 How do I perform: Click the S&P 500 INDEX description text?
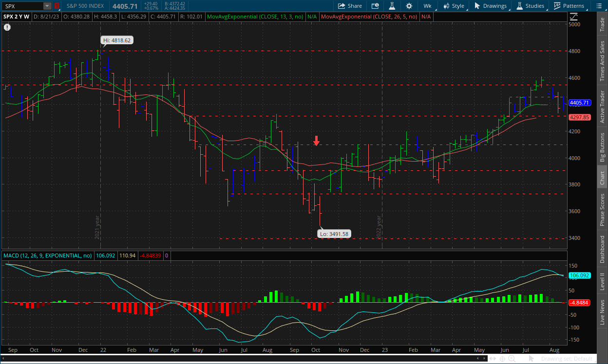[x=85, y=6]
